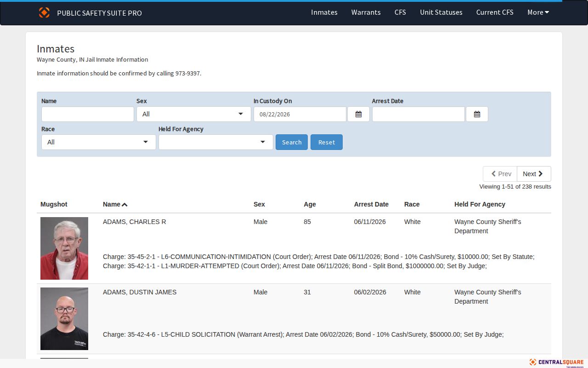588x368 pixels.
Task: Reset the search filters
Action: click(327, 142)
